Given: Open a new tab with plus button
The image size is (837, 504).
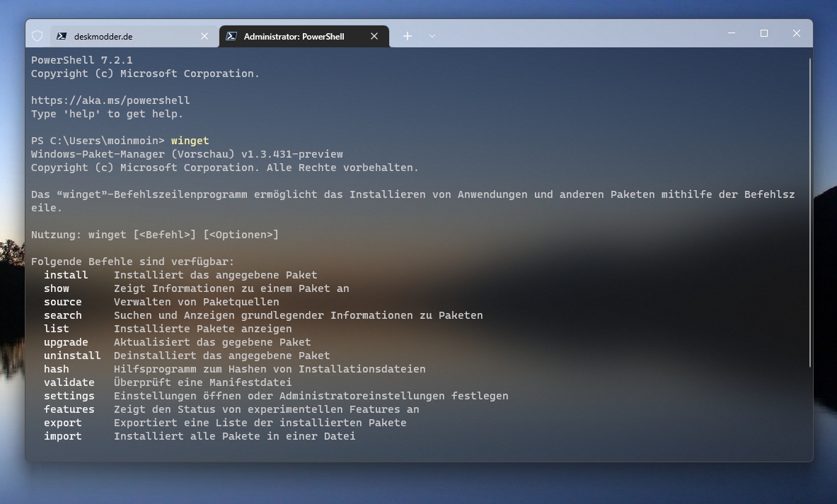Looking at the screenshot, I should 408,36.
